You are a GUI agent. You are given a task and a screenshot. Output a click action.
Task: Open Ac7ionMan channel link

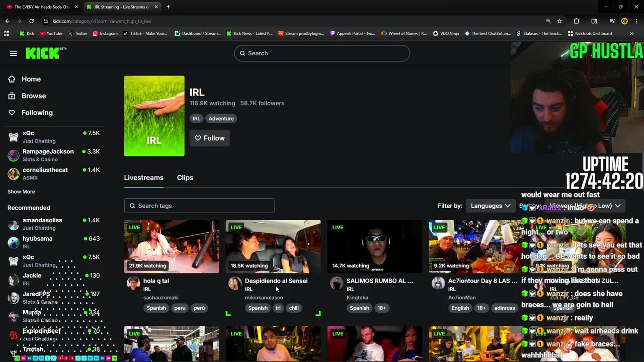click(x=462, y=298)
